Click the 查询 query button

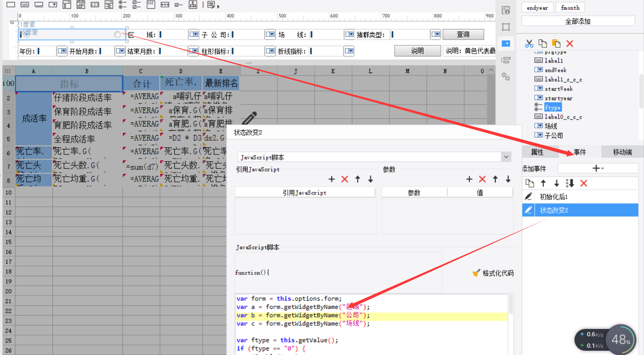(463, 34)
